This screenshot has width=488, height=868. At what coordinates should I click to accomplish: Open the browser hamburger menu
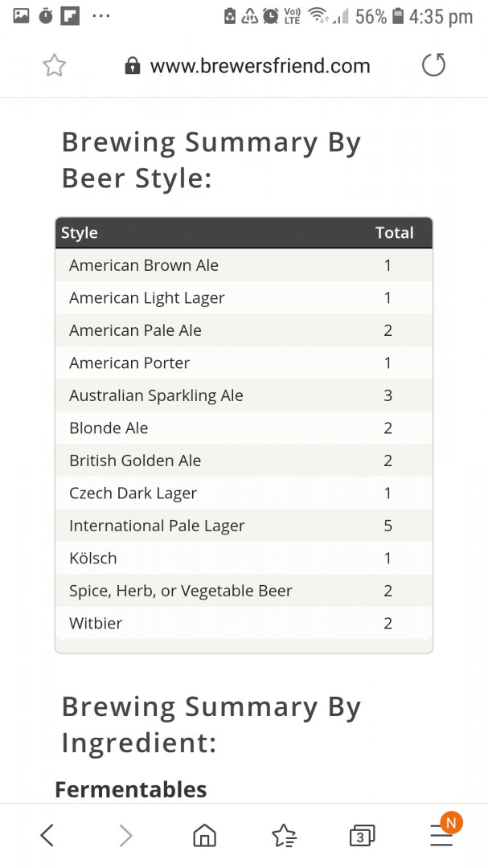(441, 835)
